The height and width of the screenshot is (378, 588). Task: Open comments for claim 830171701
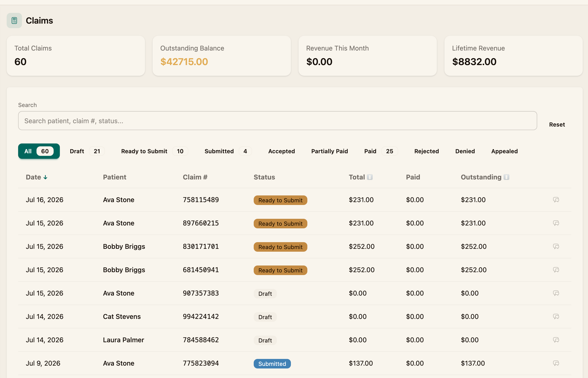coord(556,246)
